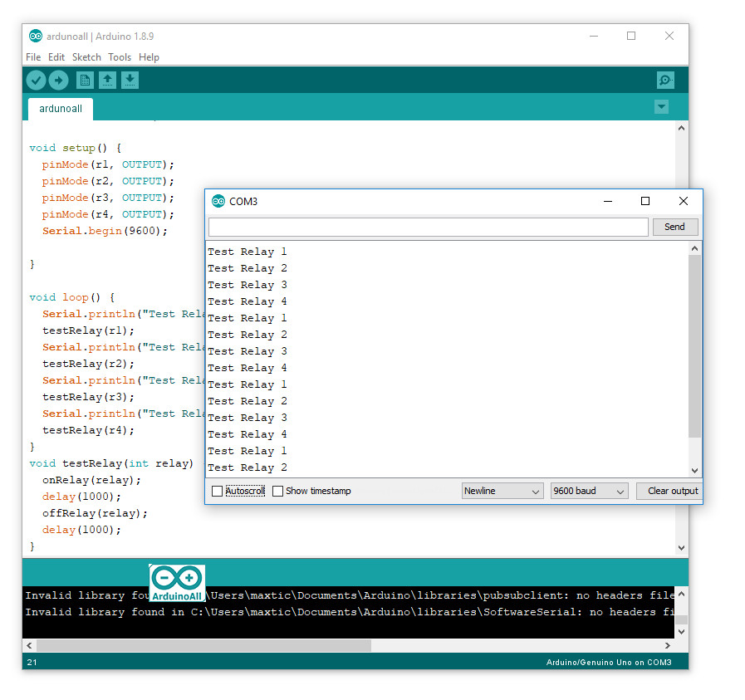Image resolution: width=745 pixels, height=700 pixels.
Task: Minimize the COM3 serial monitor window
Action: point(608,201)
